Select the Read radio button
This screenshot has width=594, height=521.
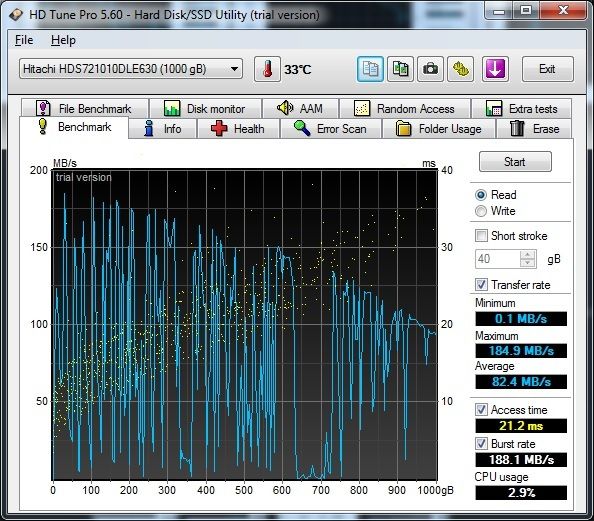[481, 195]
